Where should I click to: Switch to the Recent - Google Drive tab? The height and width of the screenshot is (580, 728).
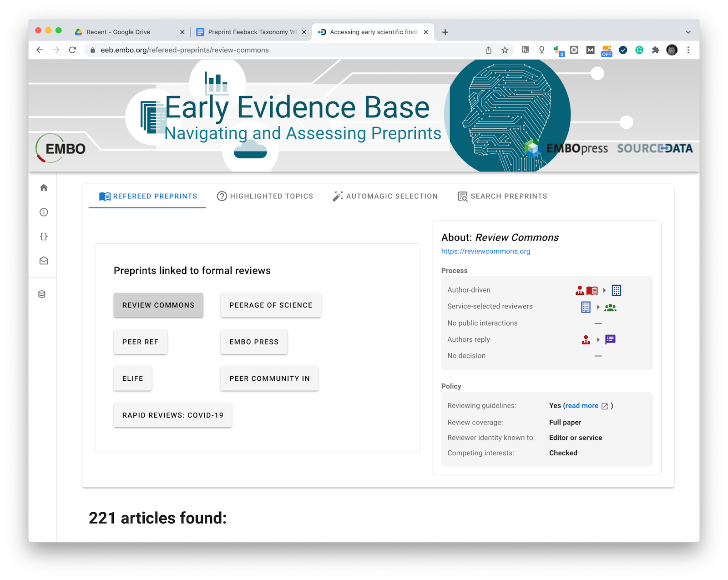pos(129,32)
